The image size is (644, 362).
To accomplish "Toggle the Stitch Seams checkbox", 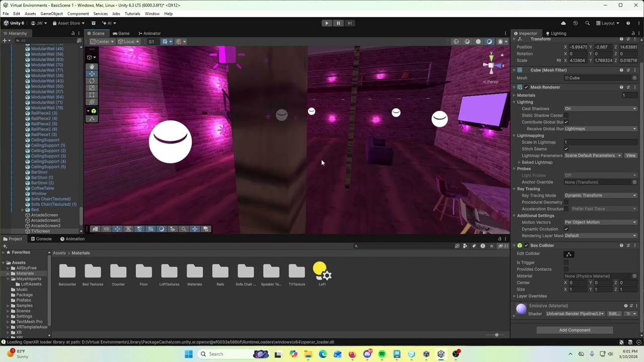I will tap(566, 149).
